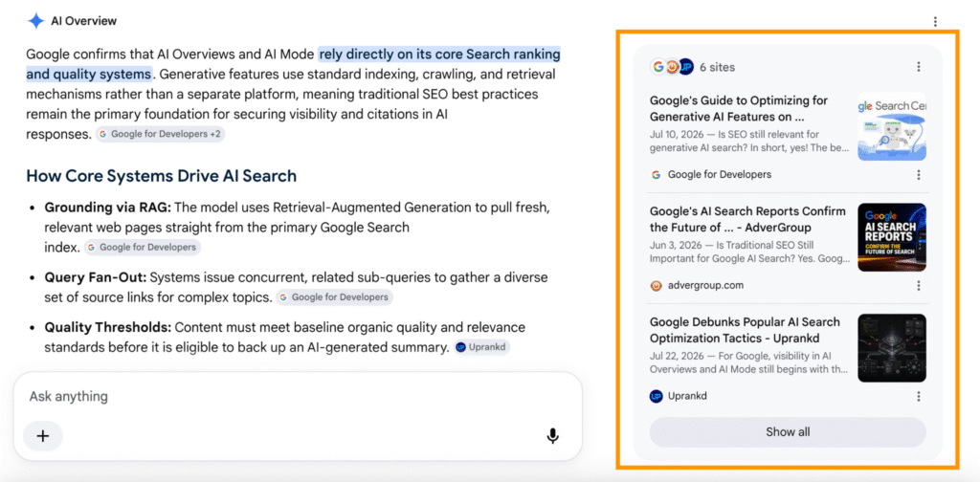
Task: Click the AI Overview title text
Action: point(84,21)
